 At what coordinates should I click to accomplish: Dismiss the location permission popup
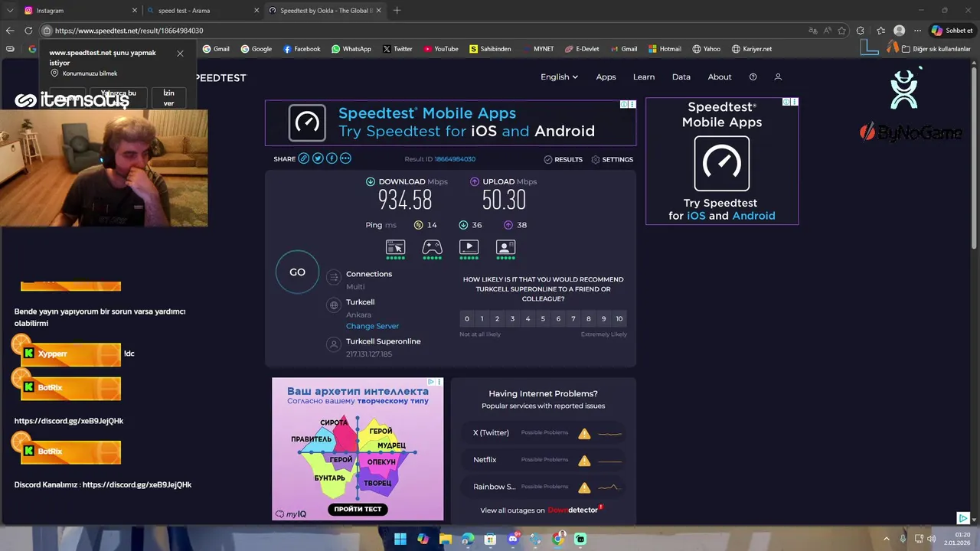click(x=180, y=54)
